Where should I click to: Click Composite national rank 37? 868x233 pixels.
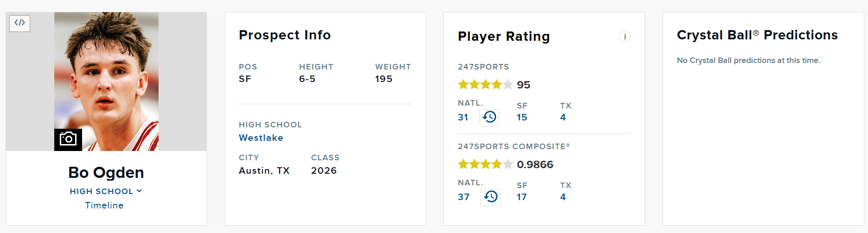[464, 197]
